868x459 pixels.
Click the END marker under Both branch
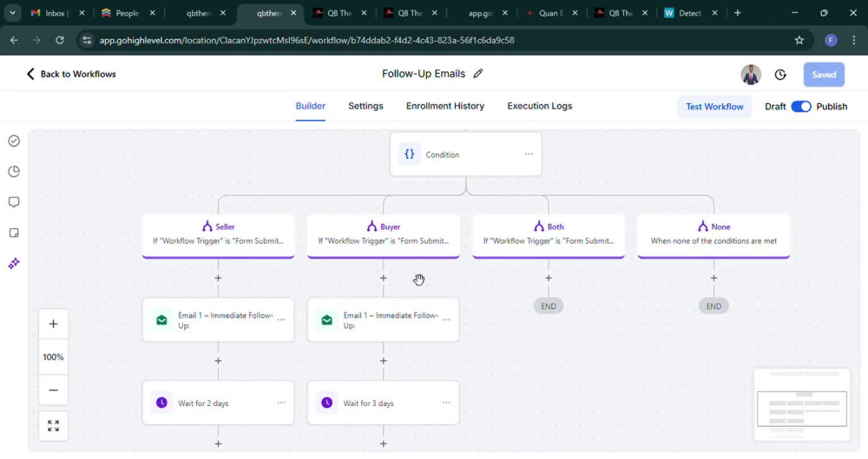pyautogui.click(x=549, y=306)
